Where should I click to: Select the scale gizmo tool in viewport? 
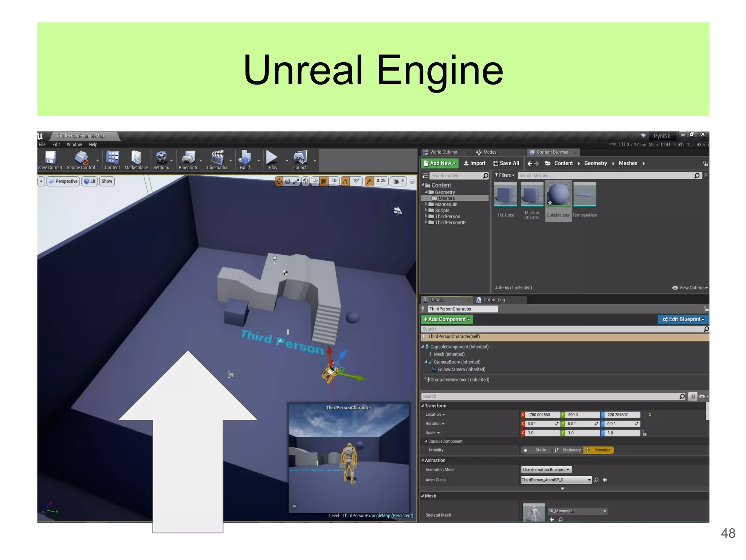click(297, 181)
